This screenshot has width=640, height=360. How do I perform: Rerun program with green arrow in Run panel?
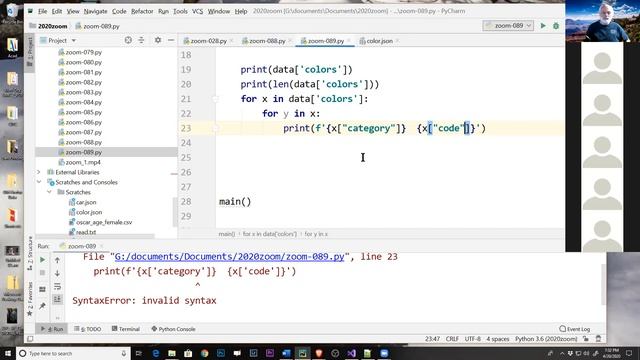42,260
